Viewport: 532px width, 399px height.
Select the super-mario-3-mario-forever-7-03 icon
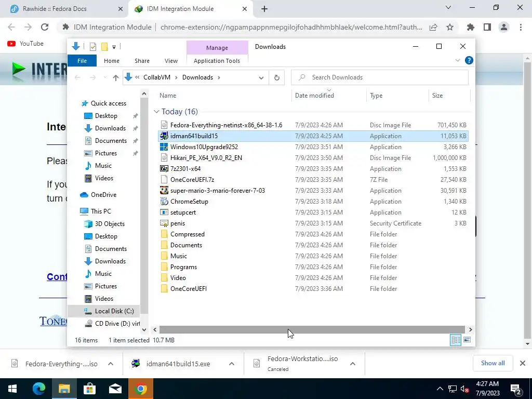tap(164, 190)
